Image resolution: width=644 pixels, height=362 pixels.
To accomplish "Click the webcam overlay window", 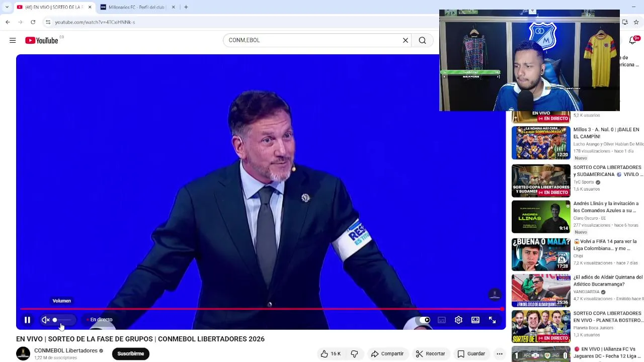I will coord(529,60).
